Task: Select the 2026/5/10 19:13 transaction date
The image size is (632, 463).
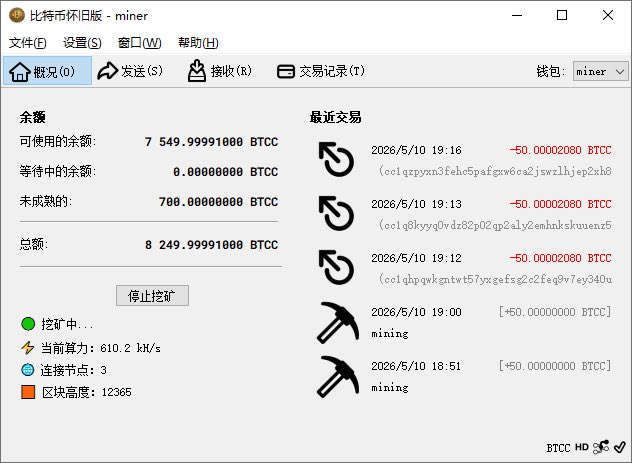Action: click(x=416, y=204)
